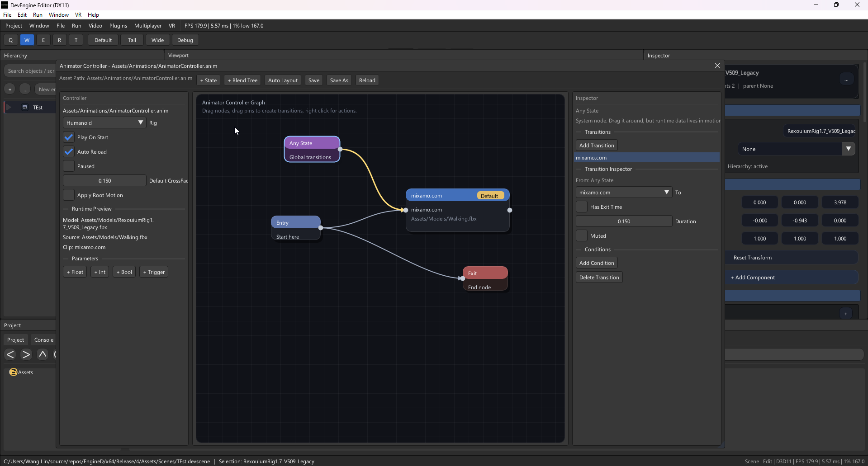Open the Plugins menu

[118, 26]
